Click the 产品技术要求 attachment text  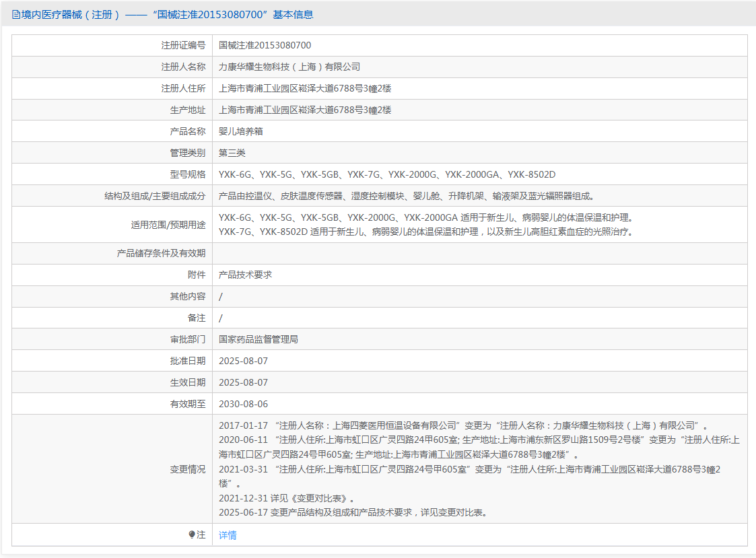click(x=246, y=275)
